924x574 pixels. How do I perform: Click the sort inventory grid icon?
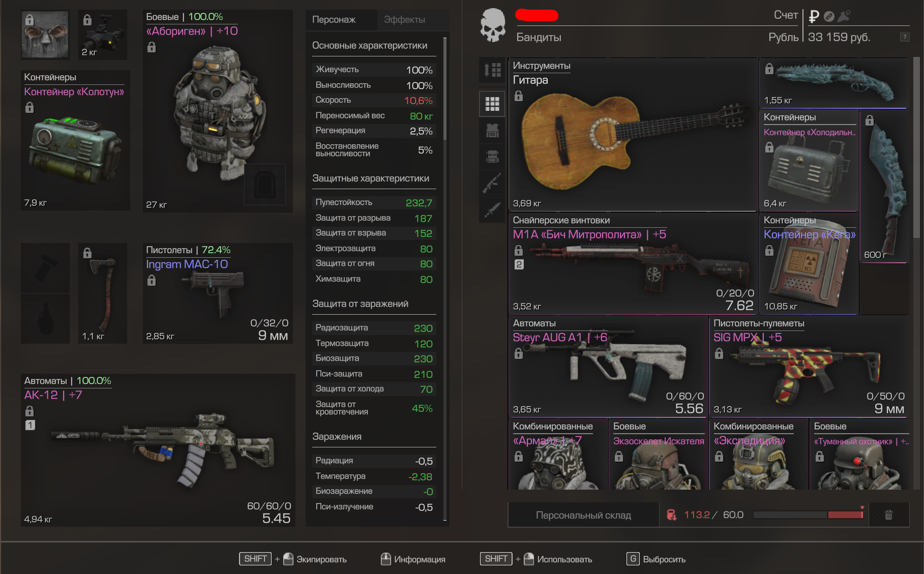492,70
